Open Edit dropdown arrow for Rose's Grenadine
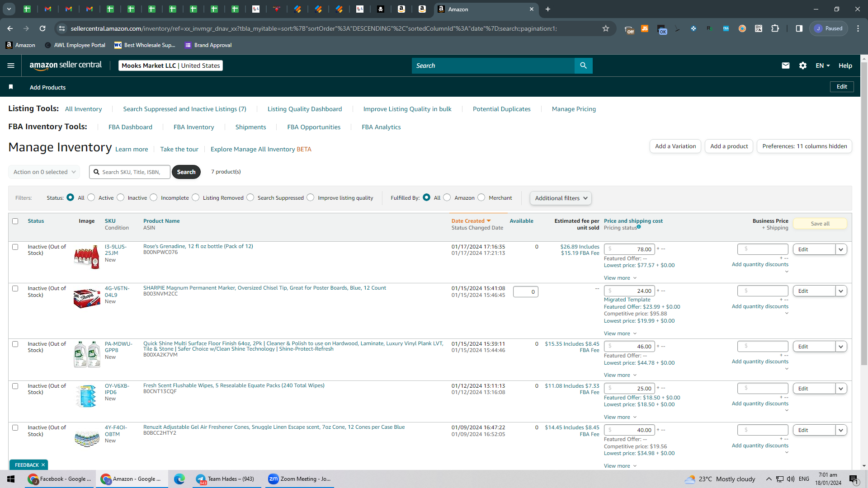This screenshot has height=488, width=868. click(x=841, y=249)
